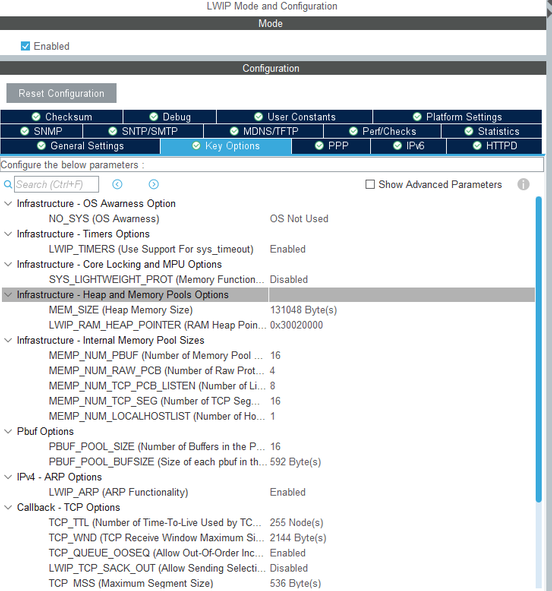Click the search magnifier icon

pos(8,185)
